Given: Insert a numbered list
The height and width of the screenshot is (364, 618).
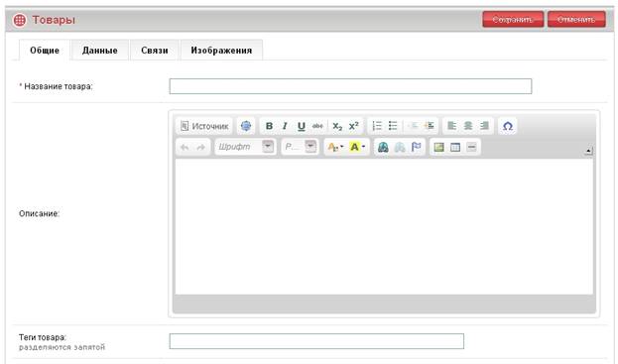Looking at the screenshot, I should click(x=377, y=126).
